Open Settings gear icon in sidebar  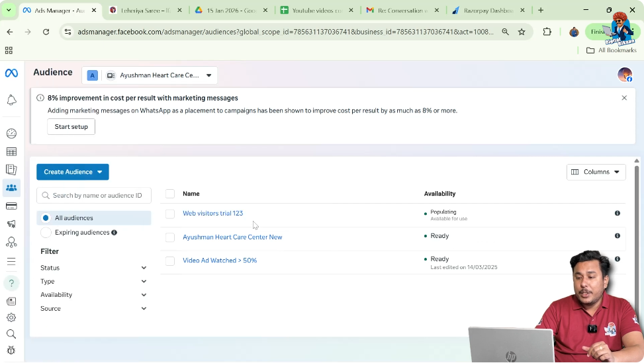coord(11,317)
